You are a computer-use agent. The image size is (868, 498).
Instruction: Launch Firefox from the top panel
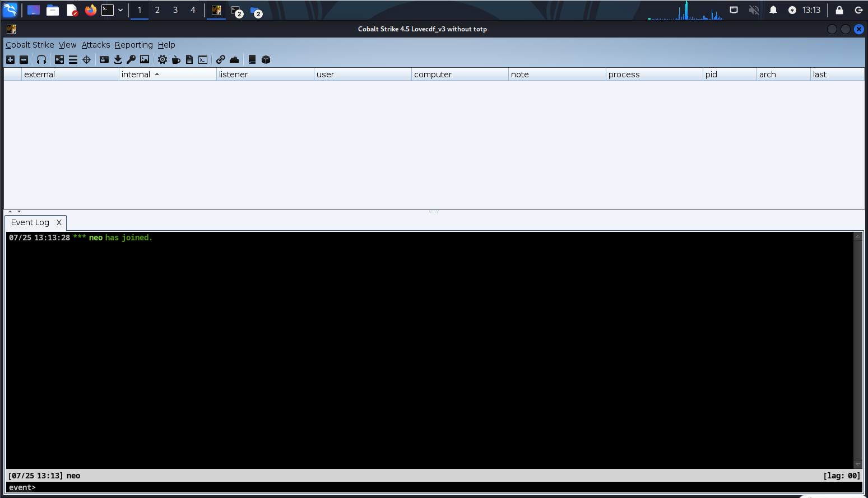[91, 10]
